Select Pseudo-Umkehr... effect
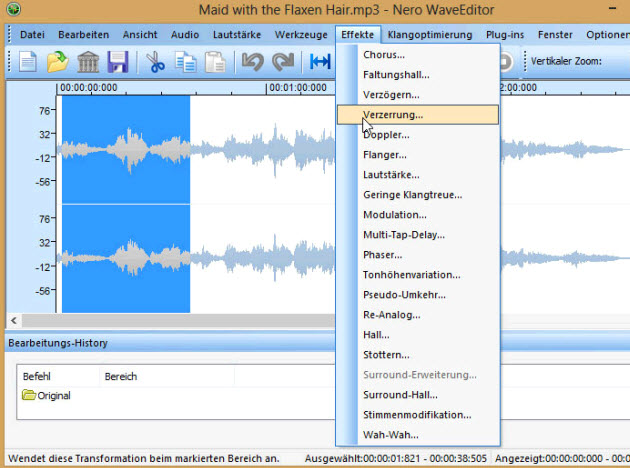Screen dimensions: 630x468 pyautogui.click(x=418, y=295)
